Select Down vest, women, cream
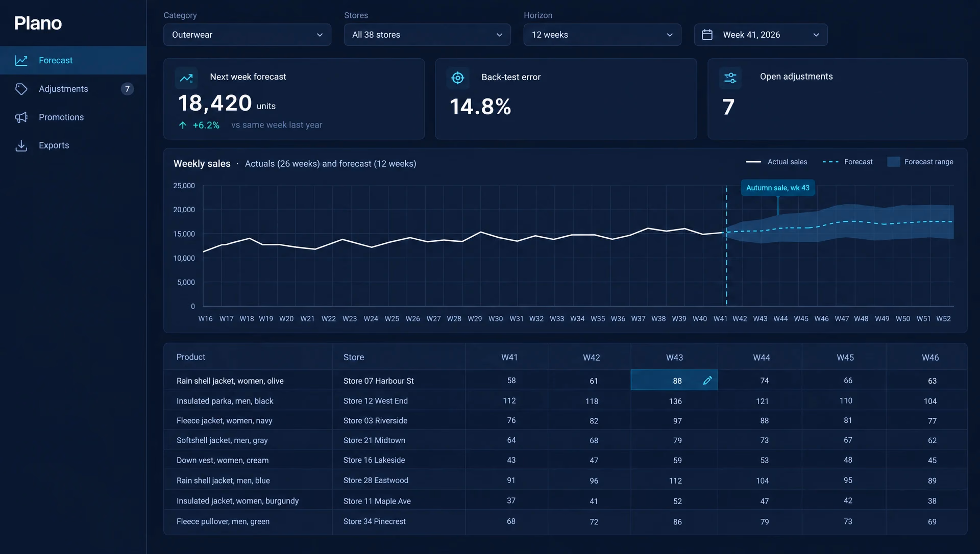This screenshot has width=980, height=554. (x=223, y=460)
